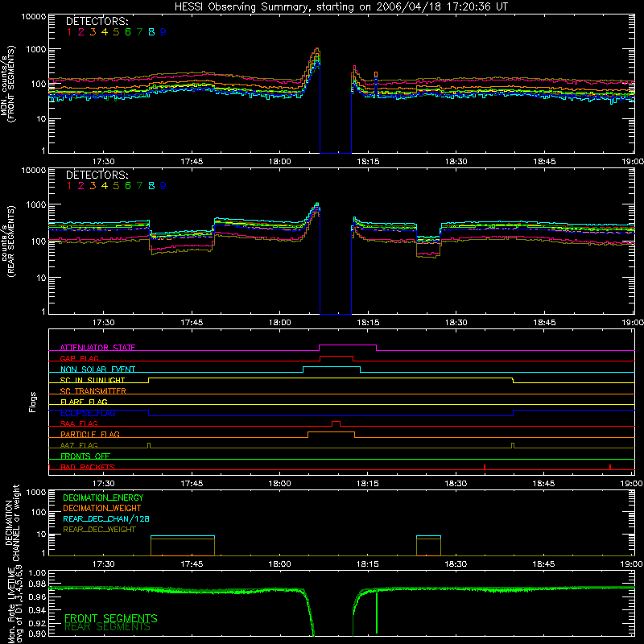Click the raised PARTICLE_FLAG step segment
The width and height of the screenshot is (644, 644).
(x=331, y=432)
